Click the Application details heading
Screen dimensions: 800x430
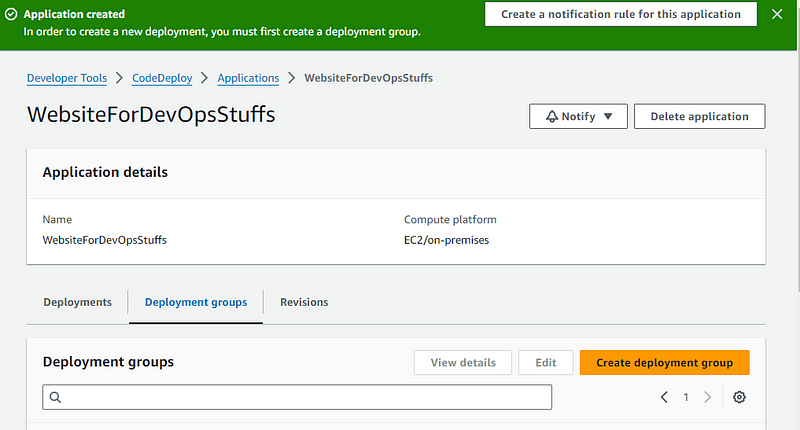click(x=105, y=172)
